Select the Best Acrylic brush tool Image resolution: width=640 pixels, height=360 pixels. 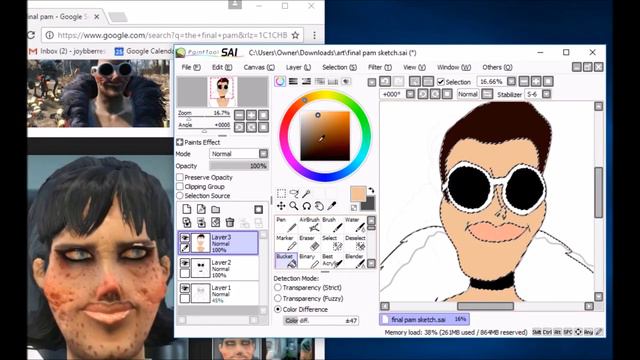(x=332, y=260)
